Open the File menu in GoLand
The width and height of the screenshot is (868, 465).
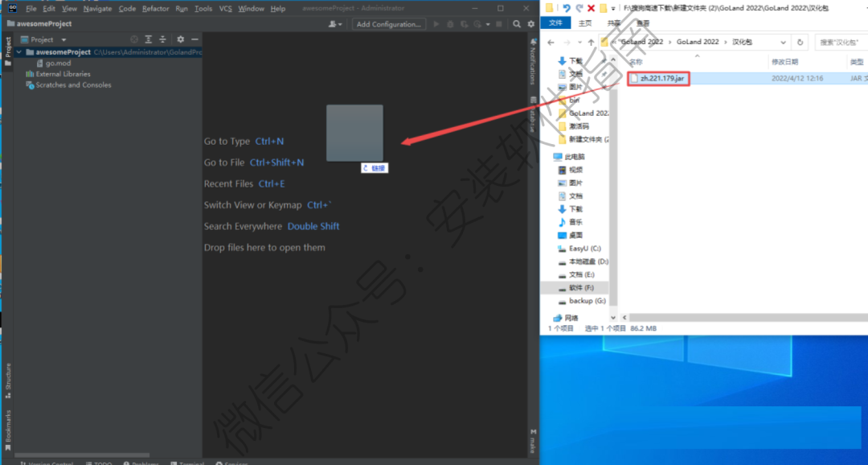(x=31, y=8)
